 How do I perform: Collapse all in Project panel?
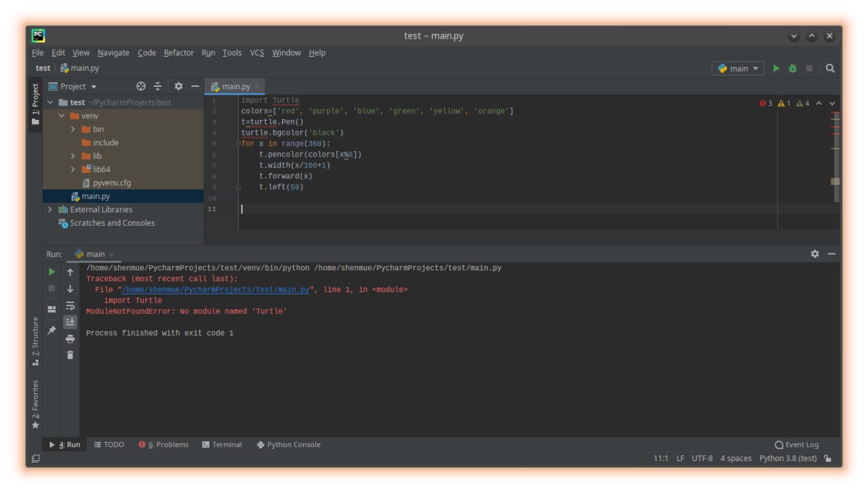(157, 86)
